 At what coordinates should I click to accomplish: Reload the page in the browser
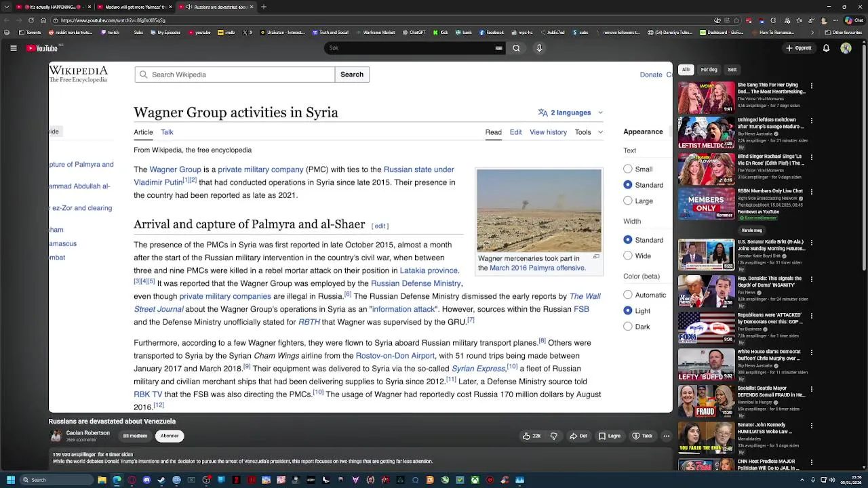point(31,20)
